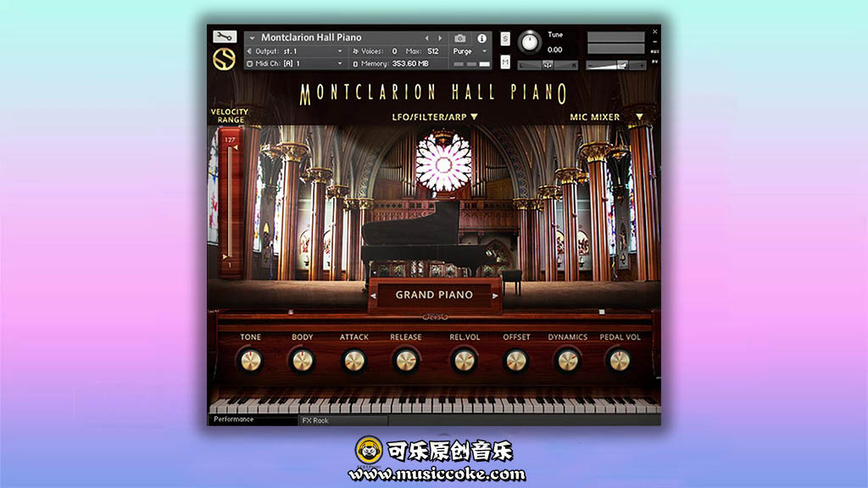868x488 pixels.
Task: Close the instrument with the X button
Action: (655, 31)
